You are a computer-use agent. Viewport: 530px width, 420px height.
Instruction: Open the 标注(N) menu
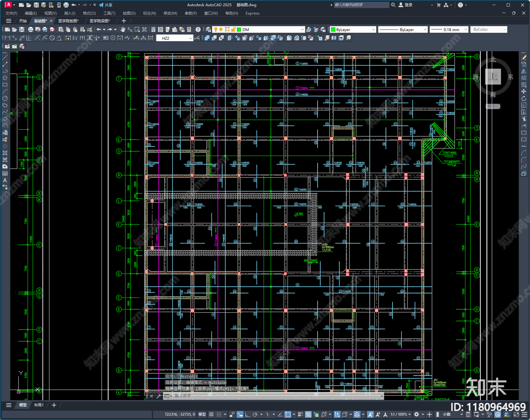point(149,13)
